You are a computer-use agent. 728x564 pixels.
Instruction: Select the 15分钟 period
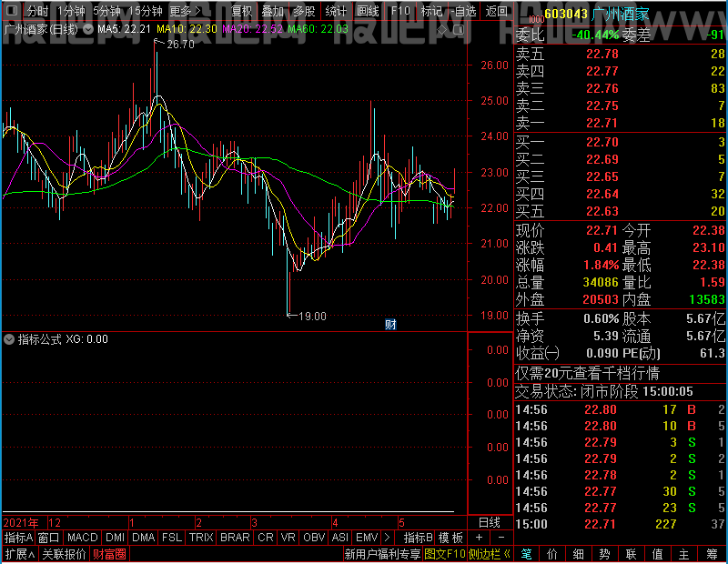(146, 11)
